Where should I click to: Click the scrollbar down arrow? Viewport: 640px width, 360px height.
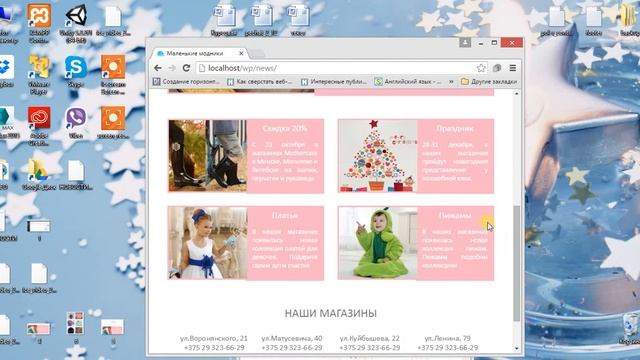pos(516,348)
